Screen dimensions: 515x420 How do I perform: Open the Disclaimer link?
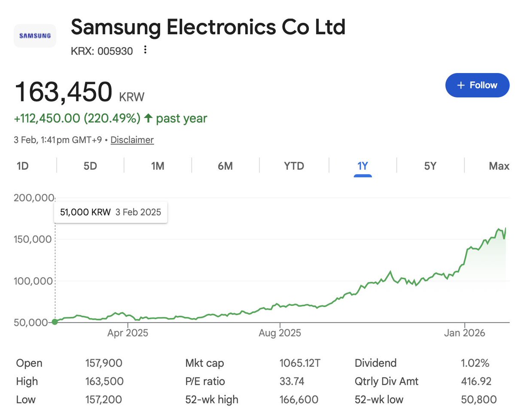pos(132,140)
